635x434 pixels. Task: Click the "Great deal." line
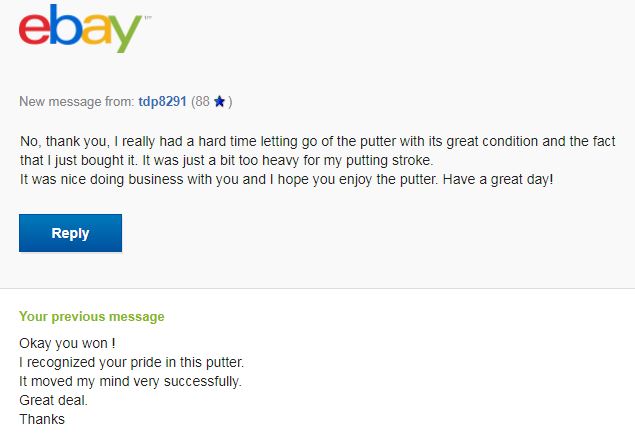click(53, 400)
